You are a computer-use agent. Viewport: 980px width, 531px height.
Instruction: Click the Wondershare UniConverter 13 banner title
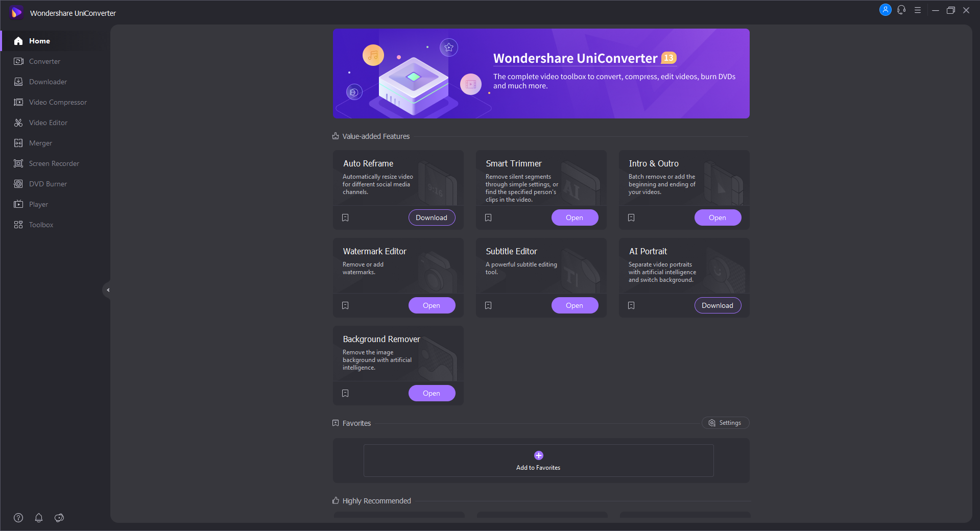(585, 58)
